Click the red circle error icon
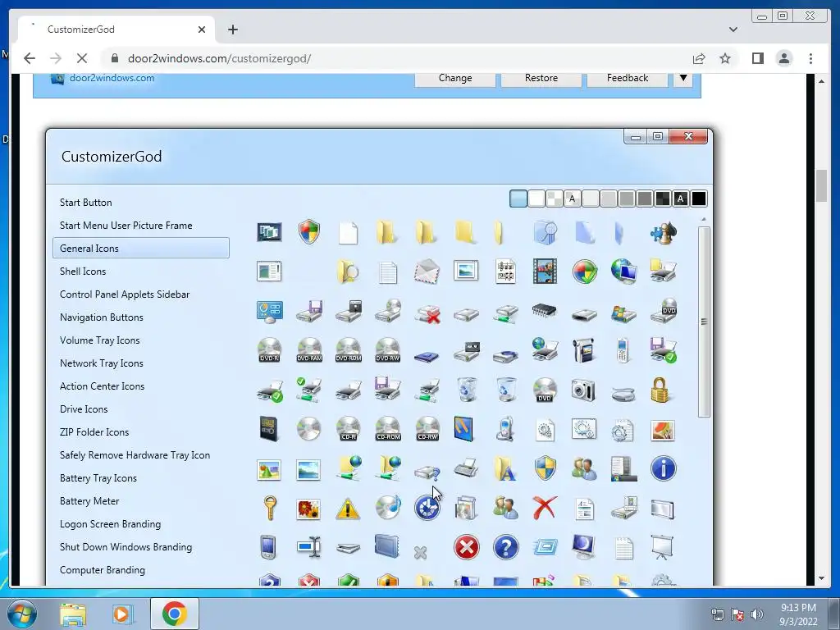 coord(466,547)
